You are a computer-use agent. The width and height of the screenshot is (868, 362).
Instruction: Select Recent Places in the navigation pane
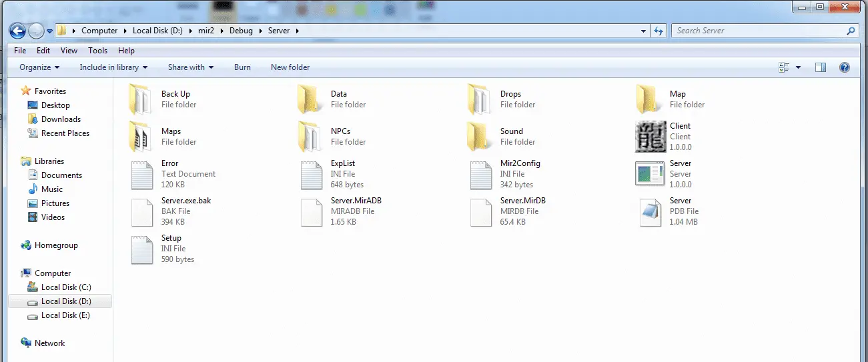pos(65,133)
